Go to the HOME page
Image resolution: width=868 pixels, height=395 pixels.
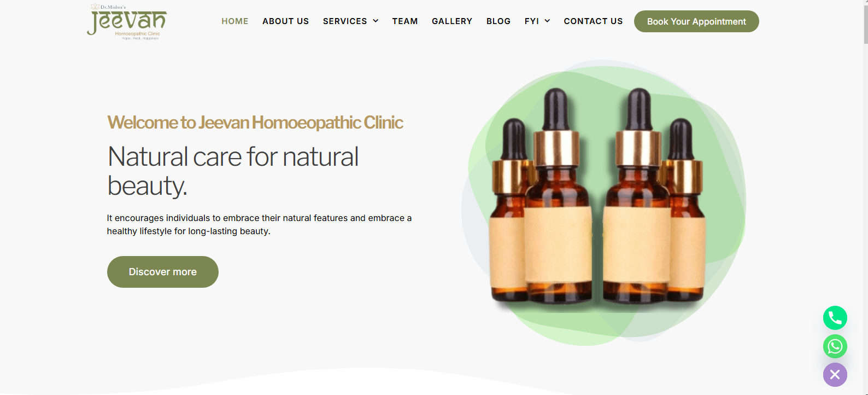[x=235, y=21]
